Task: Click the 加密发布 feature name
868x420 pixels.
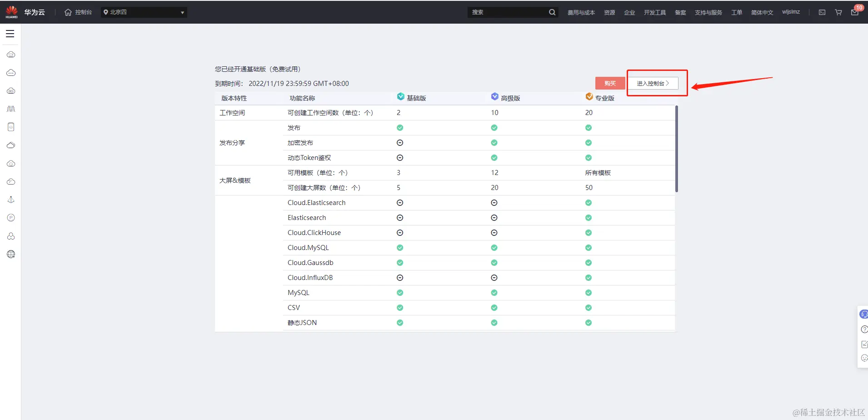Action: pyautogui.click(x=300, y=143)
